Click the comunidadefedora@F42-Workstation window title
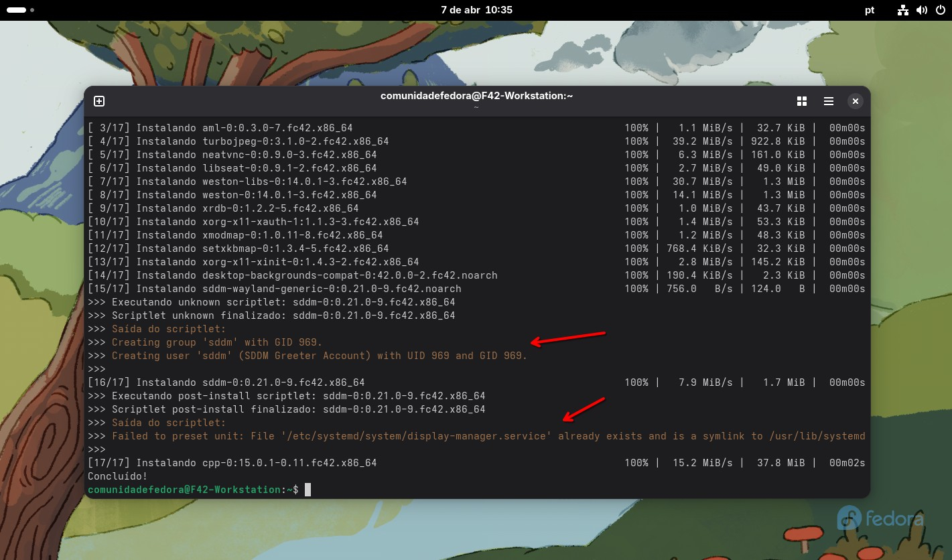 (x=476, y=96)
